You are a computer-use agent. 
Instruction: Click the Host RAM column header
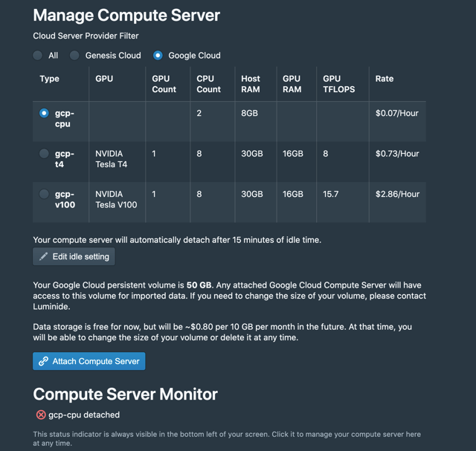click(x=251, y=84)
